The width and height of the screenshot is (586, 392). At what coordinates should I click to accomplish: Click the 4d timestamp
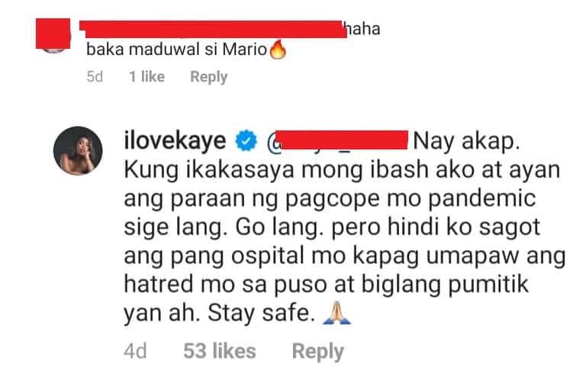[135, 351]
